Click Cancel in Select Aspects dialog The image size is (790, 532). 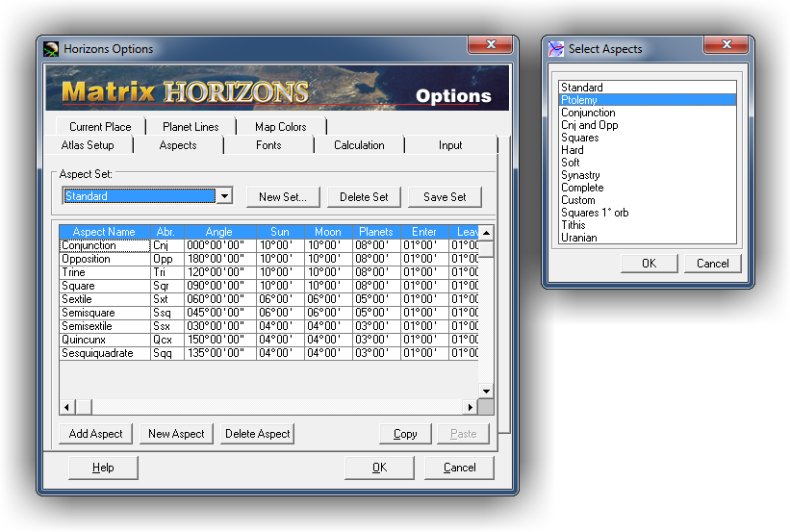point(712,264)
